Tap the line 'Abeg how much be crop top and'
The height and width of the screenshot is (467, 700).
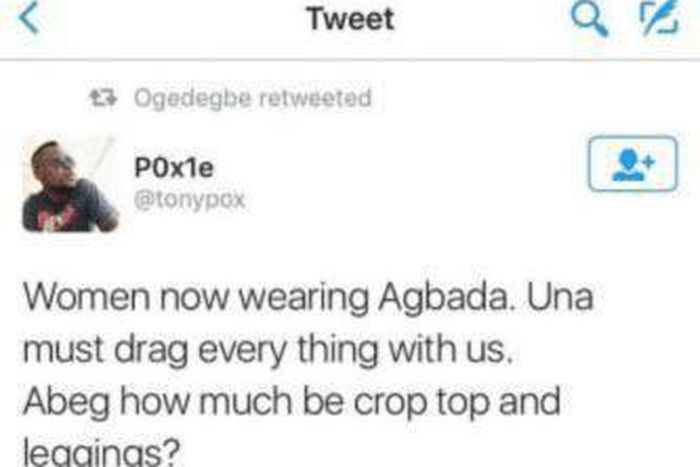(x=292, y=402)
